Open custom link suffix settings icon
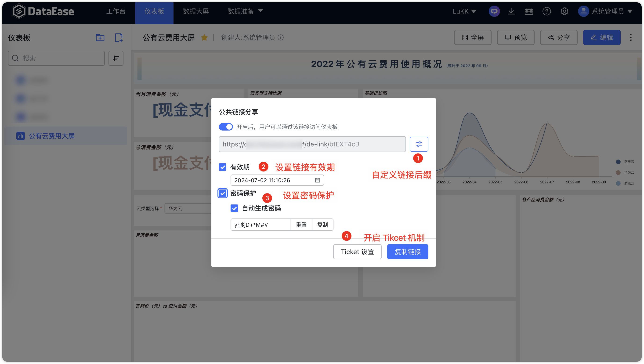Viewport: 644px width, 364px height. coord(419,144)
